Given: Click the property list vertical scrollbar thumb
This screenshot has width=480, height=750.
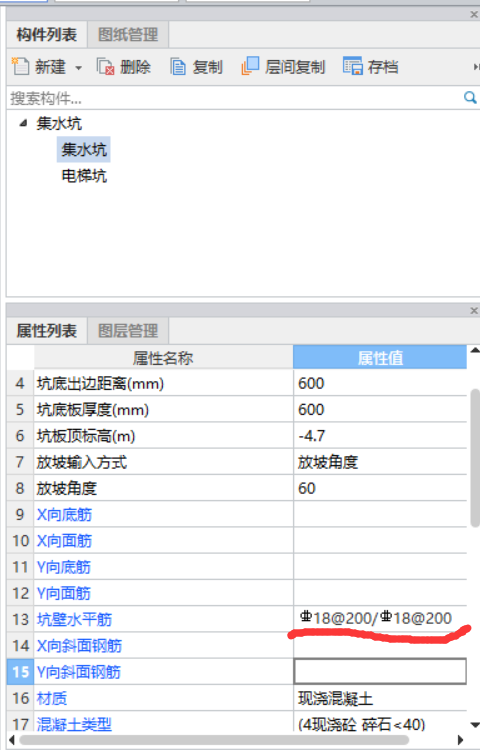Looking at the screenshot, I should tap(475, 458).
